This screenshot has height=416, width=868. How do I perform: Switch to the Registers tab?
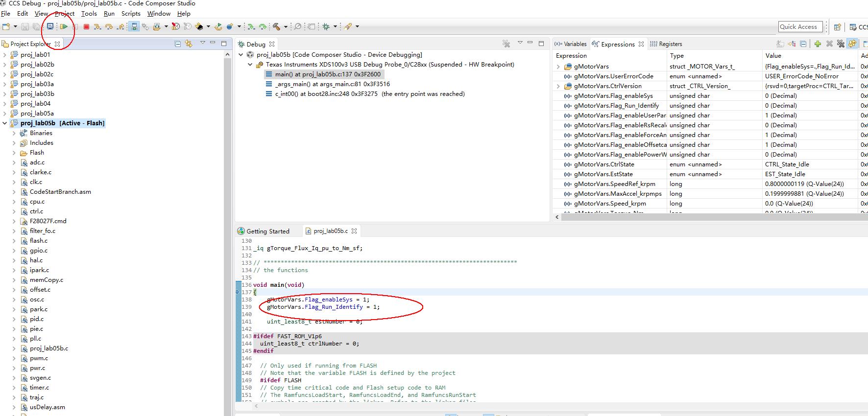click(666, 44)
